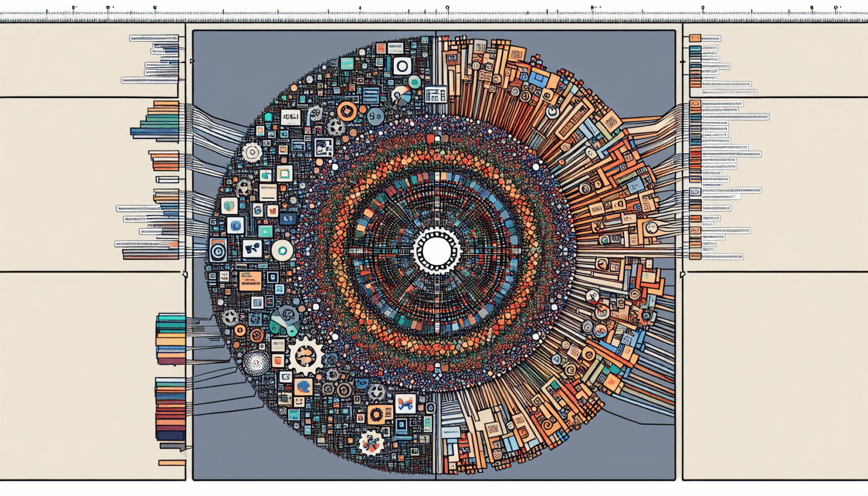Open the blue globe icon in orange frame

point(303,386)
